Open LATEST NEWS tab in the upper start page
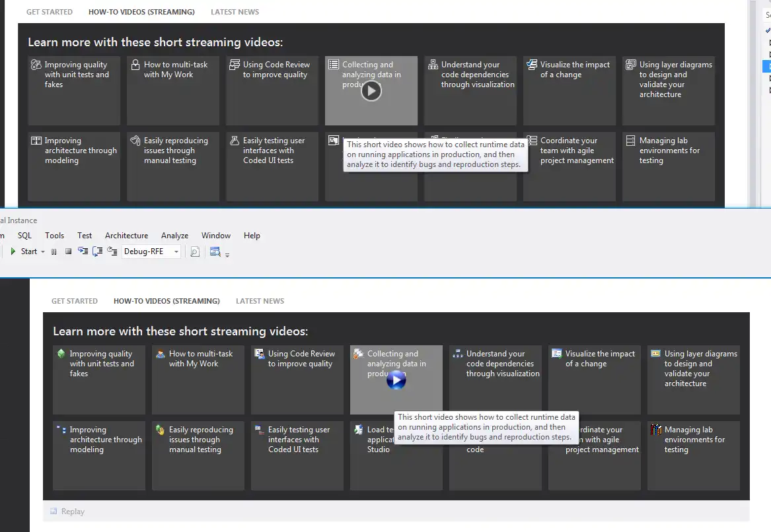Screen dimensions: 771x532 (x=235, y=12)
